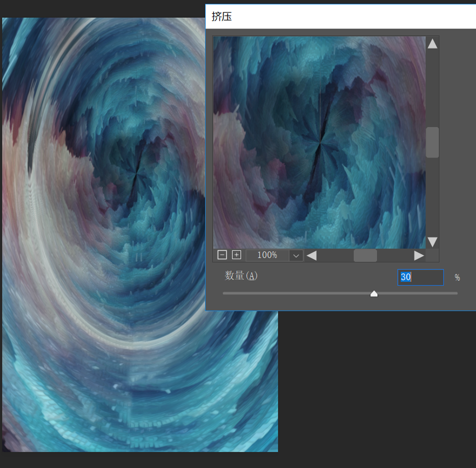476x468 pixels.
Task: Open the 100% zoom level dropdown
Action: (296, 255)
